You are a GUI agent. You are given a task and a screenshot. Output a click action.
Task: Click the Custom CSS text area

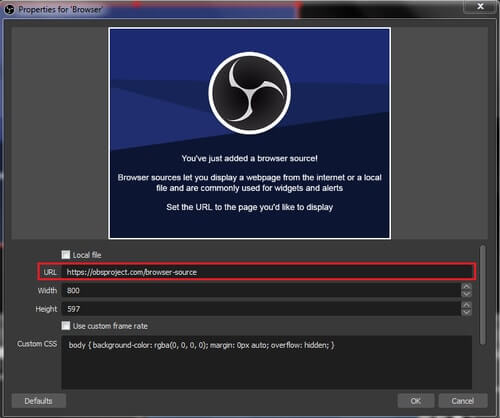pyautogui.click(x=267, y=362)
